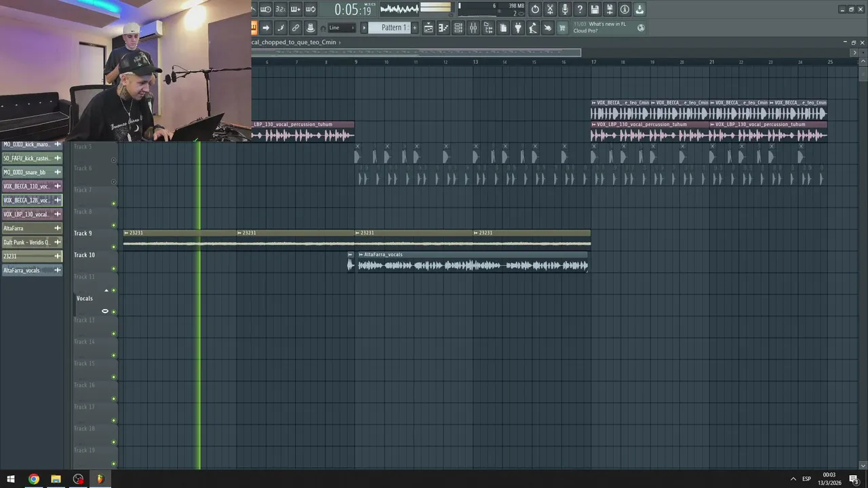Open content library download icon
Viewport: 868px width, 488px height.
click(639, 9)
